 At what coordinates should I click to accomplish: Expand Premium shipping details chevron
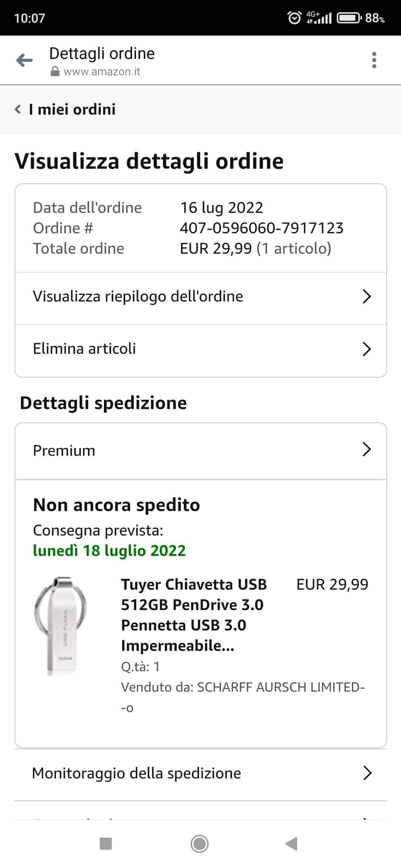(367, 449)
